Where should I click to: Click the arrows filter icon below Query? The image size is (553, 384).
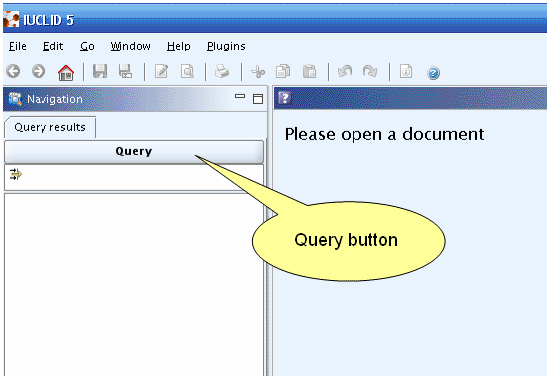click(16, 174)
